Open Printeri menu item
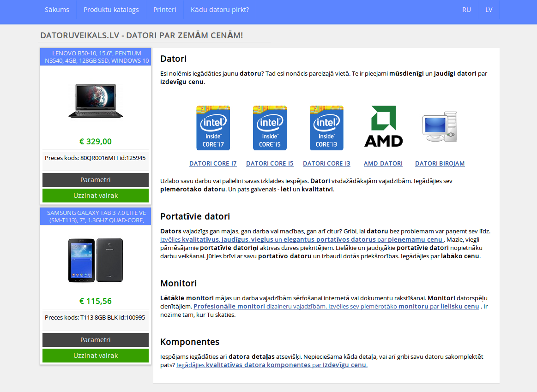 [165, 10]
